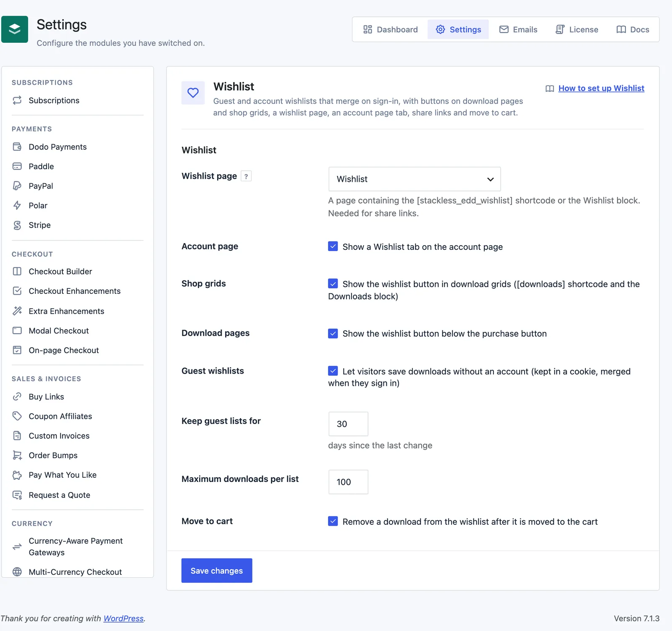
Task: Open the Docs tab
Action: 633,29
